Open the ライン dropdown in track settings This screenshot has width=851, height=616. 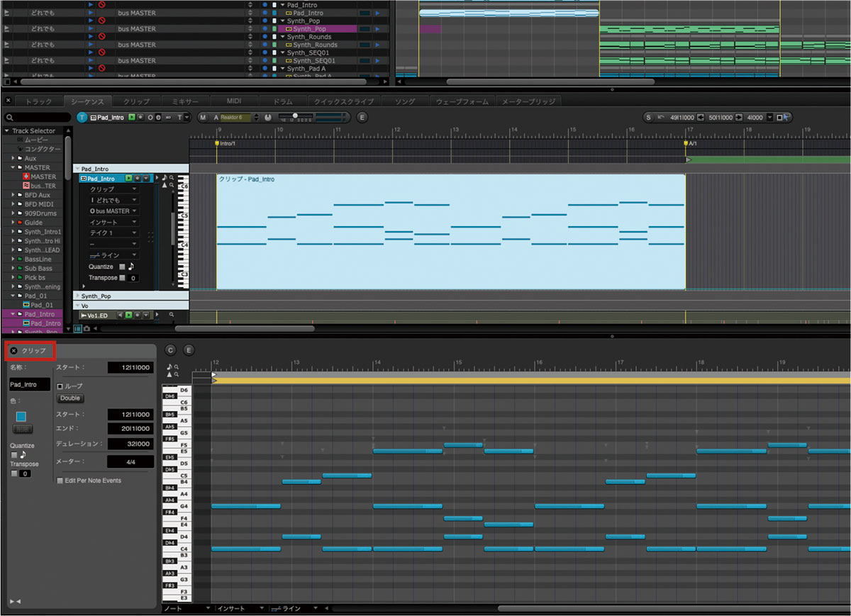click(x=113, y=255)
